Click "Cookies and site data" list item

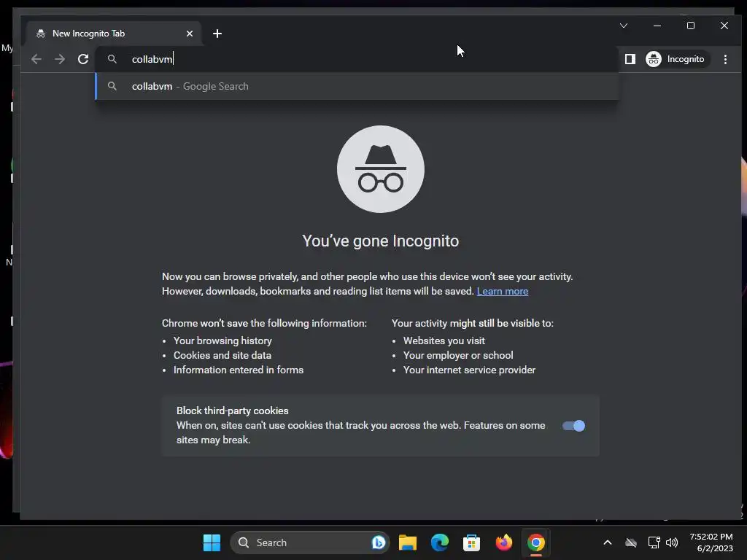coord(222,355)
